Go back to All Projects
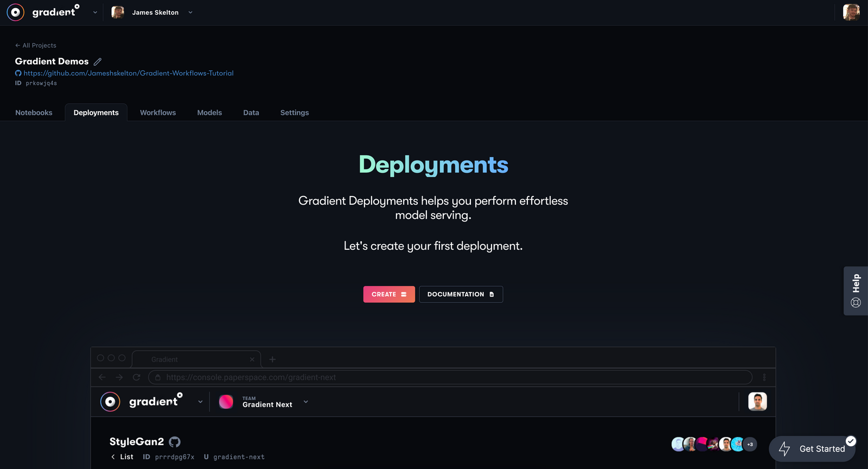The image size is (868, 469). coord(36,46)
